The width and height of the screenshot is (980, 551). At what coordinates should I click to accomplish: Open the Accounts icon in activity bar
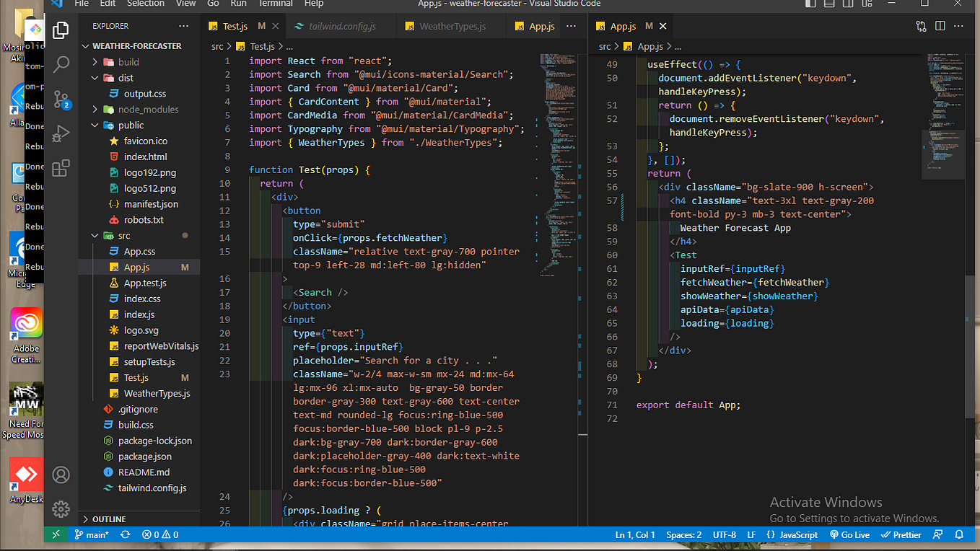(61, 475)
